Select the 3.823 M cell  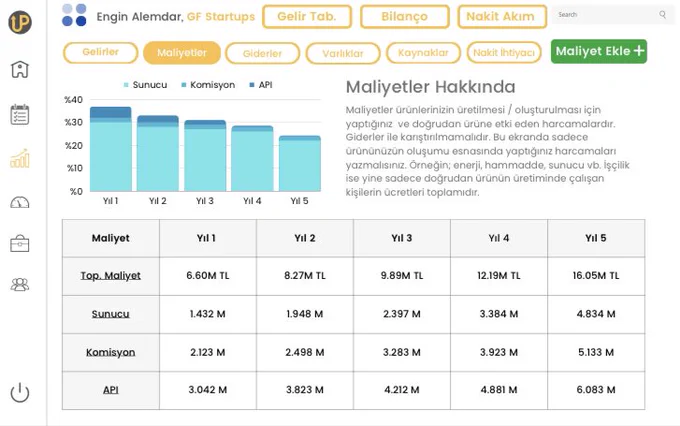tap(305, 390)
